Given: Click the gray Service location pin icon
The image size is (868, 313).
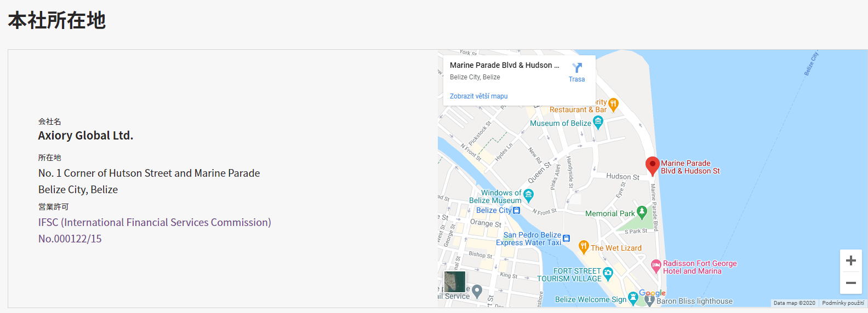Looking at the screenshot, I should (x=477, y=291).
